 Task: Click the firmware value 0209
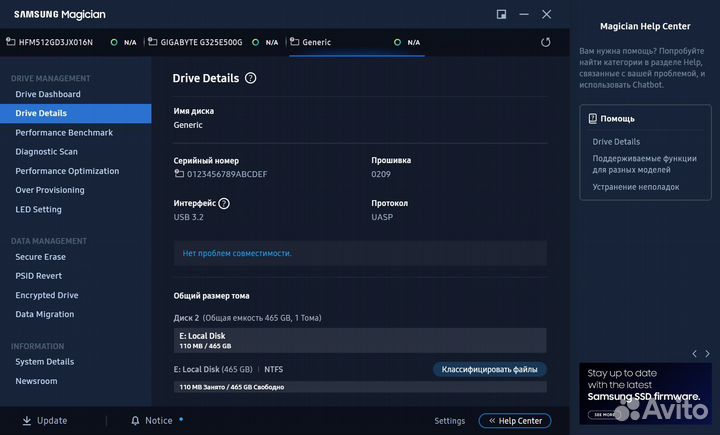[381, 174]
